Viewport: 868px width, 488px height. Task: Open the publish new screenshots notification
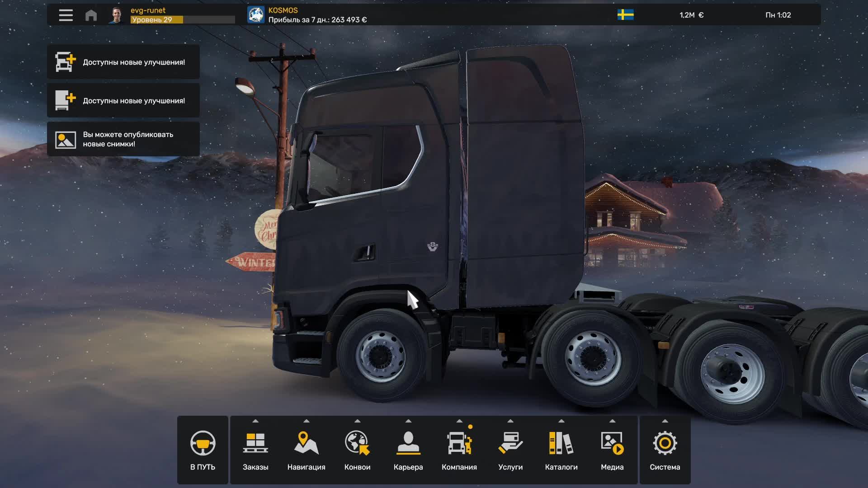pos(123,139)
